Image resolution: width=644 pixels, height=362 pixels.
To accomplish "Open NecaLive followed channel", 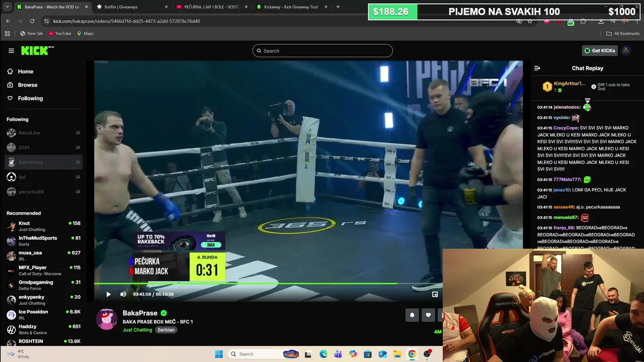I will 43,133.
